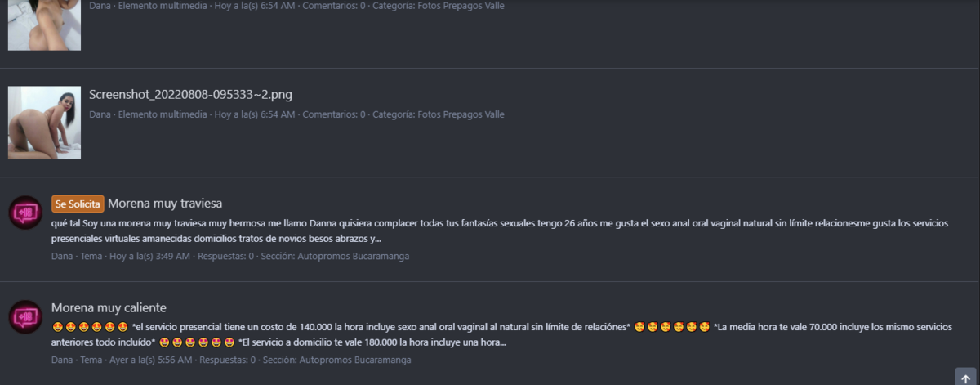Open Autopromos Bucaramanga section of 3:49 AM thread
The height and width of the screenshot is (385, 980).
[355, 256]
